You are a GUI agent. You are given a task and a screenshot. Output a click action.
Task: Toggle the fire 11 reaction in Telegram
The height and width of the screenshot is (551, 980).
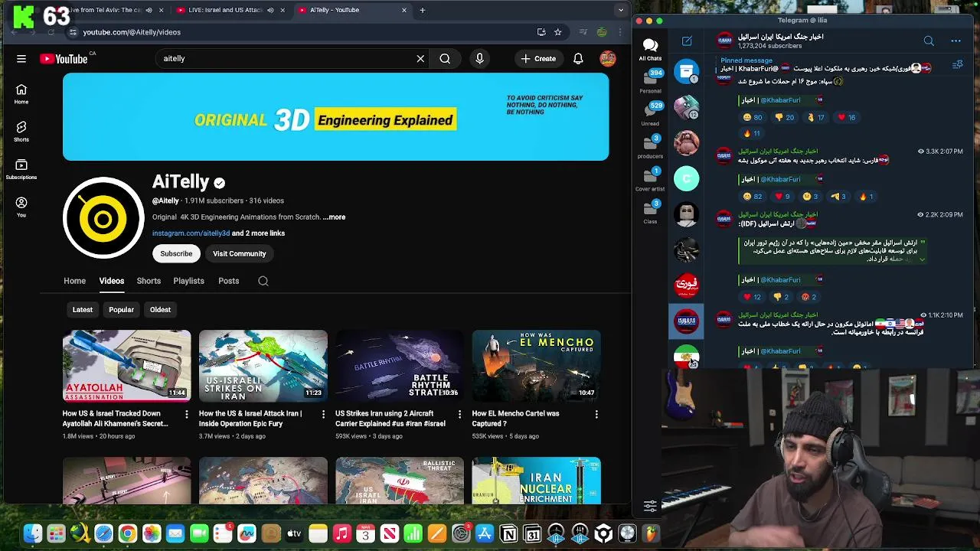(x=751, y=133)
